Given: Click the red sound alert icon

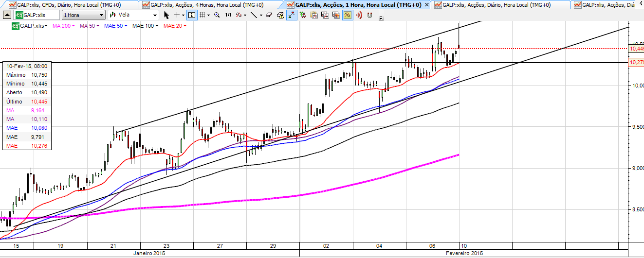Looking at the screenshot, I should click(x=358, y=15).
